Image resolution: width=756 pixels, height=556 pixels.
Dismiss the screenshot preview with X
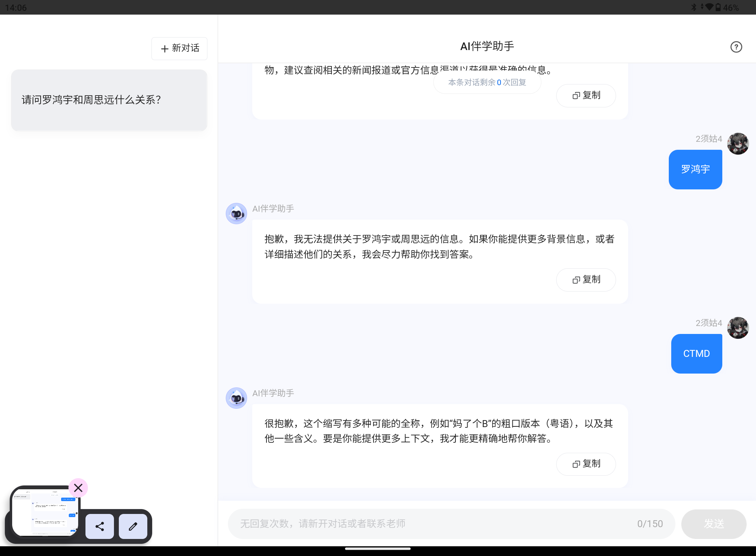coord(78,488)
